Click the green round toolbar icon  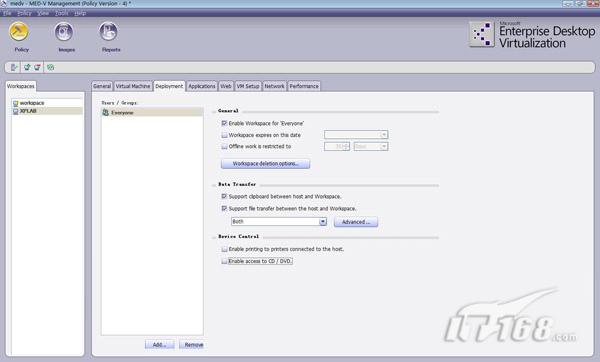pos(51,68)
